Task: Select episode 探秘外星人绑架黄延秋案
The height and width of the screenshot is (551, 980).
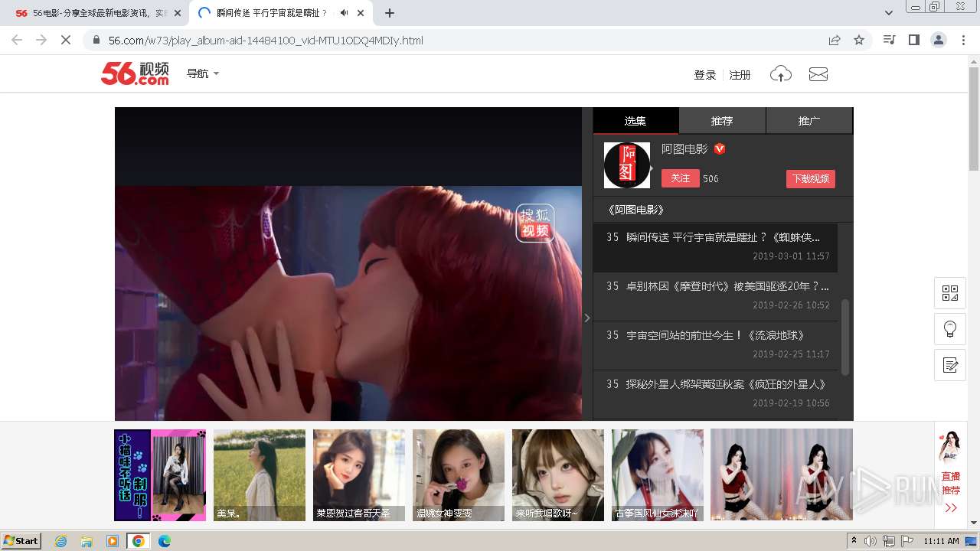Action: point(715,394)
